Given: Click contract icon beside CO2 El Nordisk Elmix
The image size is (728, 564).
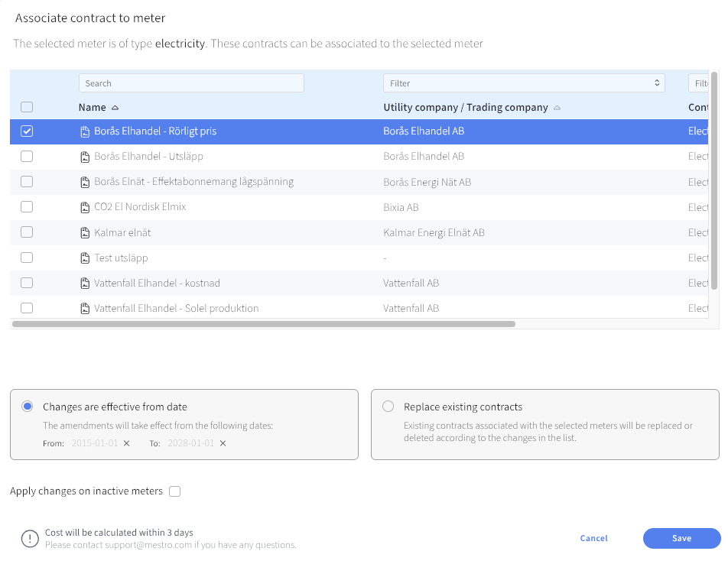Looking at the screenshot, I should pos(85,207).
